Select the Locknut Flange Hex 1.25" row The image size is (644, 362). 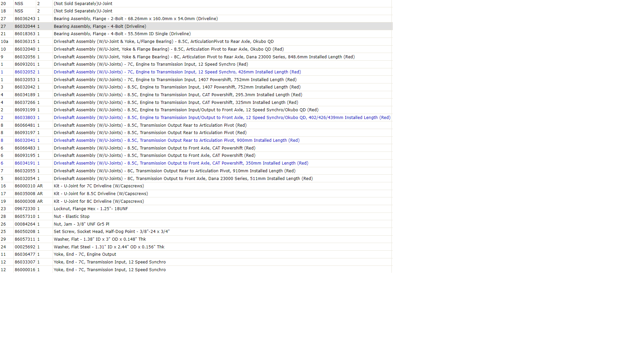196,209
